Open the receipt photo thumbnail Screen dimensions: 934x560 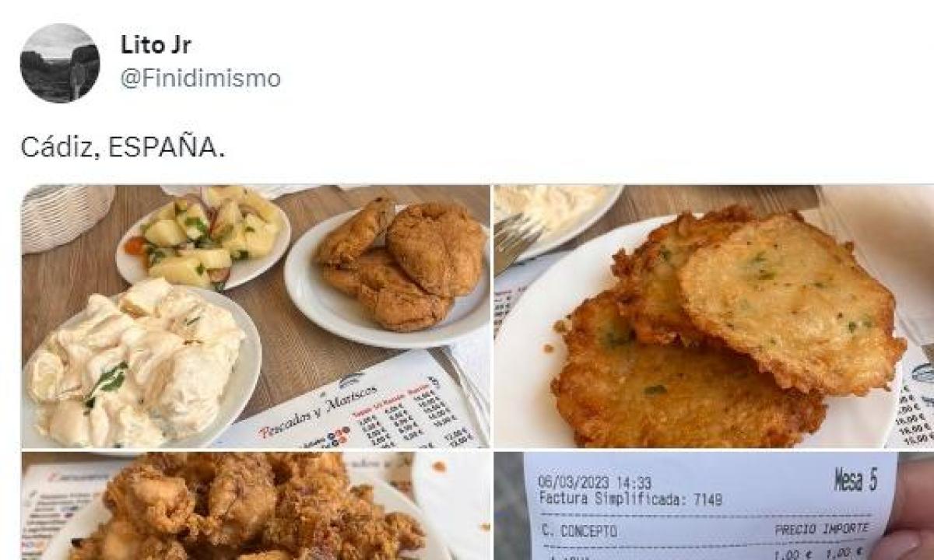click(714, 506)
